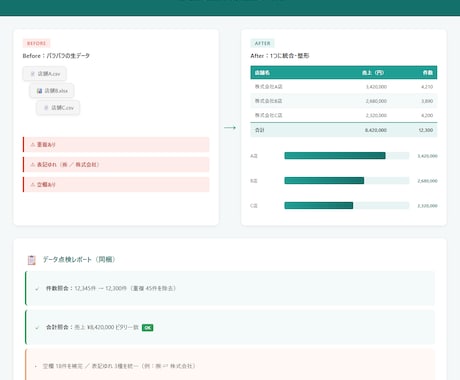Click the 空欄 補完 / 表記ゆれ report entry
This screenshot has width=460, height=380.
(x=230, y=366)
